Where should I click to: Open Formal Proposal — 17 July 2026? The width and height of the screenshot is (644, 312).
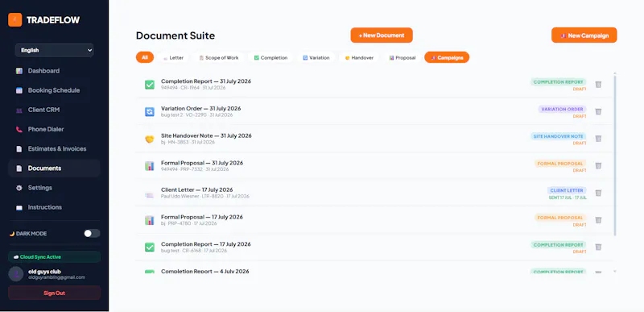click(202, 217)
